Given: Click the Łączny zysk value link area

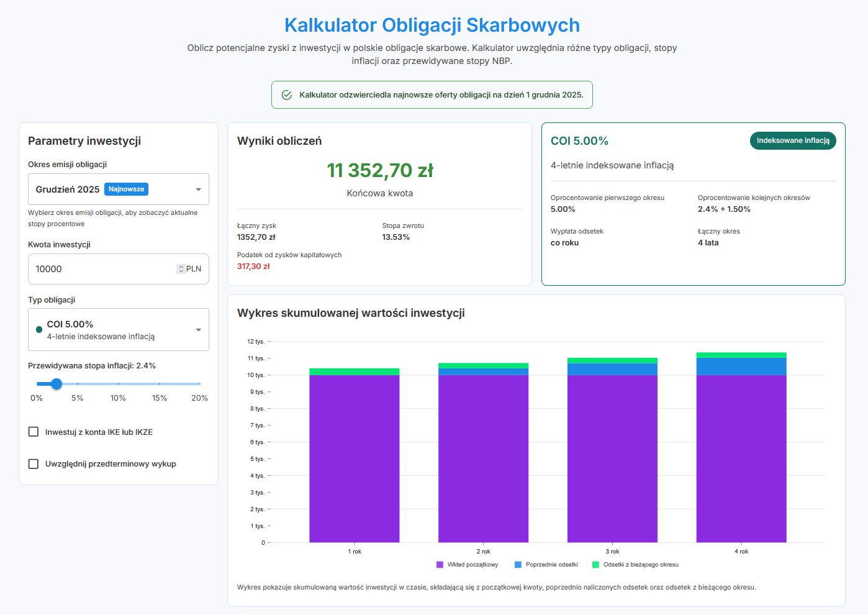Looking at the screenshot, I should click(256, 237).
